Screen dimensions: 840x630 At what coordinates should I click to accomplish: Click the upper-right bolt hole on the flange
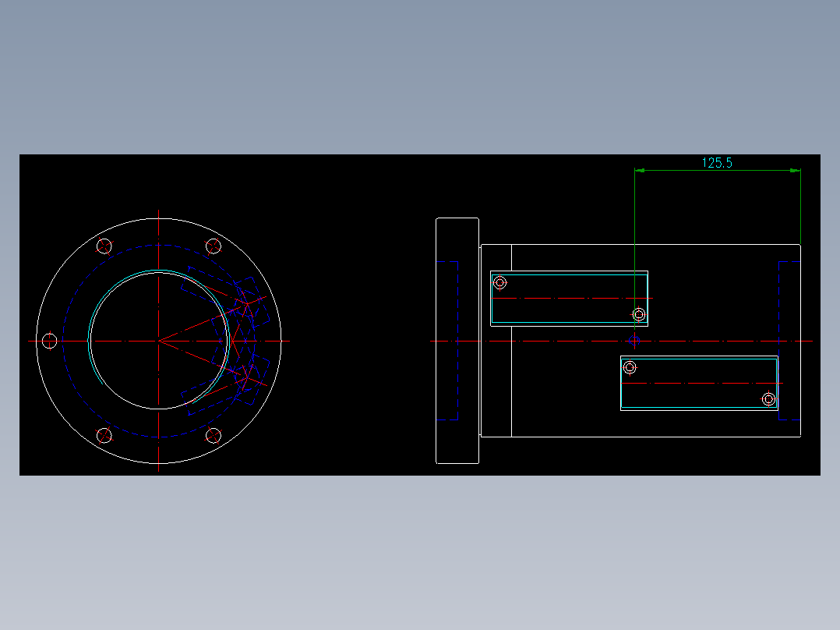[x=214, y=247]
